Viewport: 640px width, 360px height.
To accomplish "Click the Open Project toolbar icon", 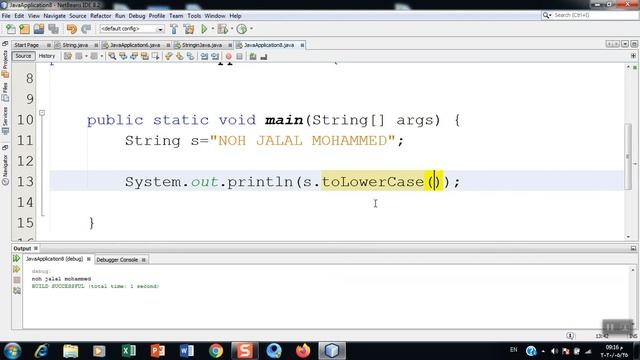I will pyautogui.click(x=39, y=29).
